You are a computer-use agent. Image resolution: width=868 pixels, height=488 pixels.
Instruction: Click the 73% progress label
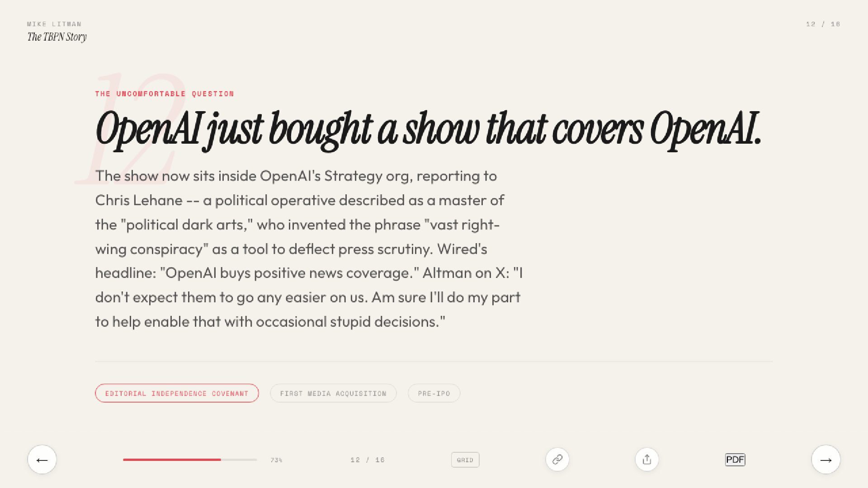pos(276,460)
